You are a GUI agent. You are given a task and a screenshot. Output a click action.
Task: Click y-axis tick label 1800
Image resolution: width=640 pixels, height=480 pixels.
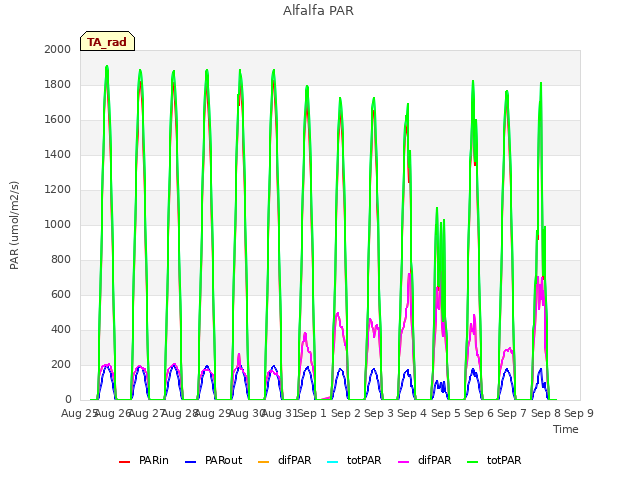pos(58,84)
